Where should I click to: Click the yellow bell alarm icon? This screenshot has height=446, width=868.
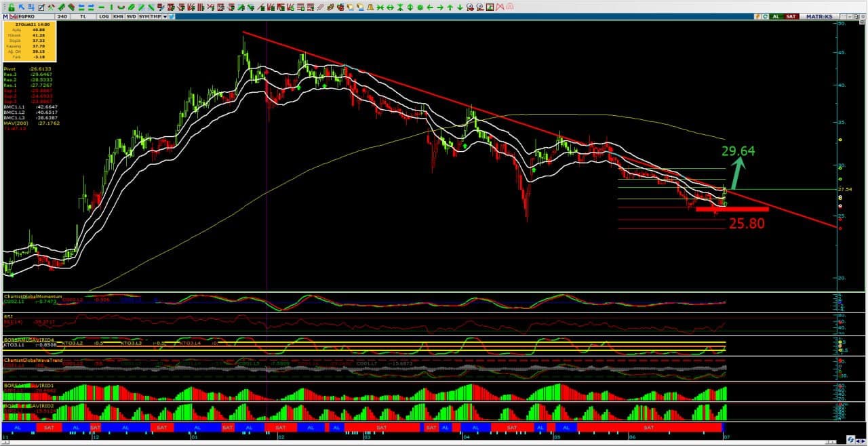pos(370,7)
